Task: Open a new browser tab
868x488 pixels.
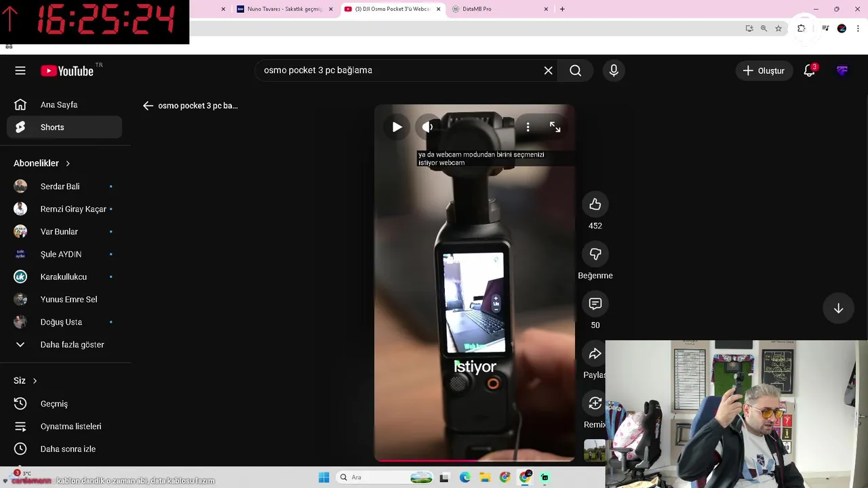Action: click(561, 9)
